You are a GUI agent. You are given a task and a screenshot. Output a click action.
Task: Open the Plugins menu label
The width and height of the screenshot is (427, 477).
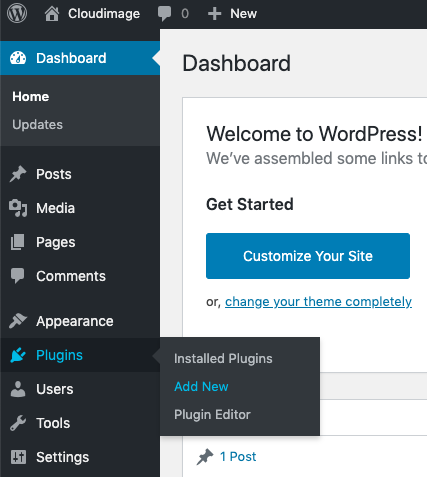59,355
